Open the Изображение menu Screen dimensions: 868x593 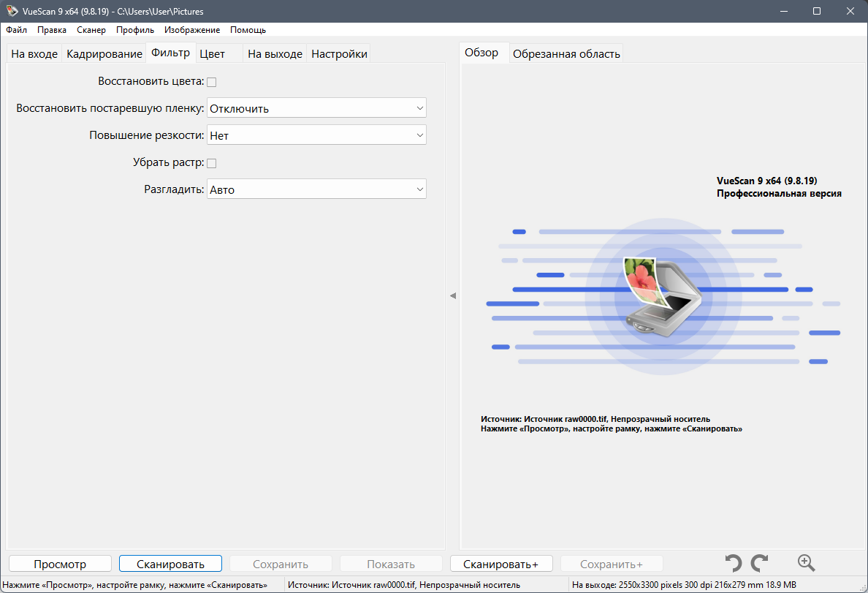tap(192, 30)
